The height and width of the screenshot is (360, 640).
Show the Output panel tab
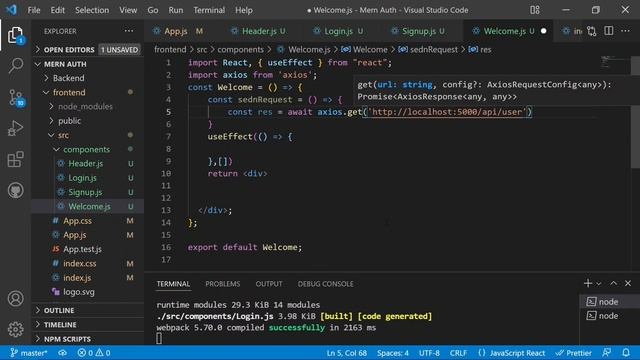(269, 284)
